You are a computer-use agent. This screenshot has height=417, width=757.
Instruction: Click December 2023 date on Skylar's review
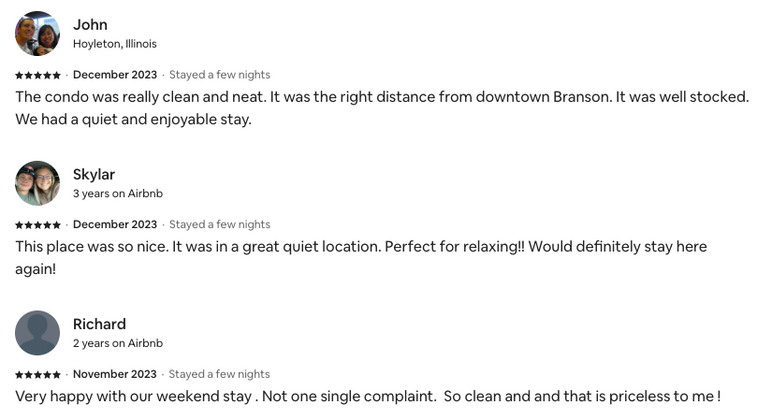[x=115, y=225]
